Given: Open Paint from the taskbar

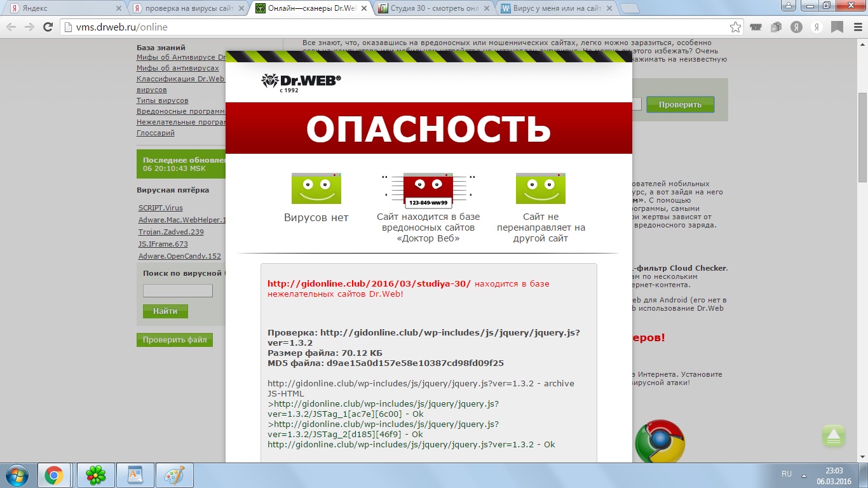Looking at the screenshot, I should tap(174, 475).
